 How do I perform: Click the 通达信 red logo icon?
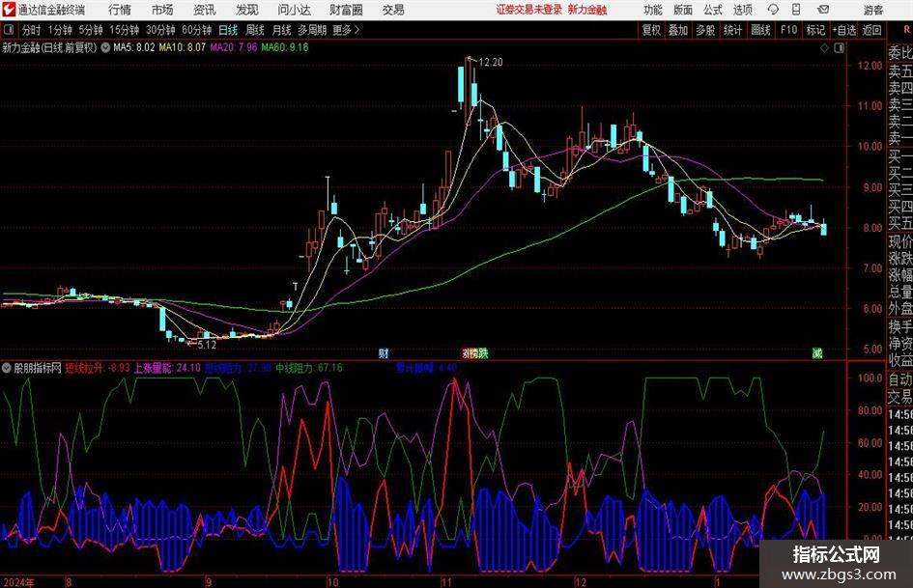pos(8,10)
